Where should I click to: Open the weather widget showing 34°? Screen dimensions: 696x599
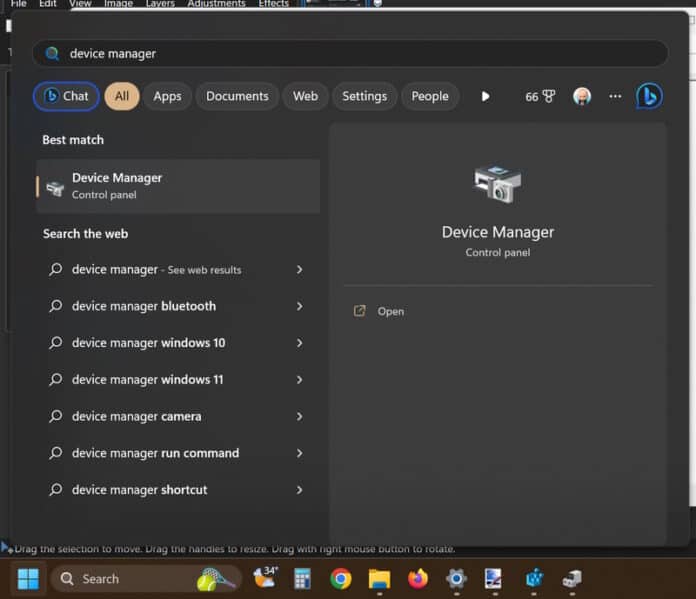pyautogui.click(x=265, y=577)
